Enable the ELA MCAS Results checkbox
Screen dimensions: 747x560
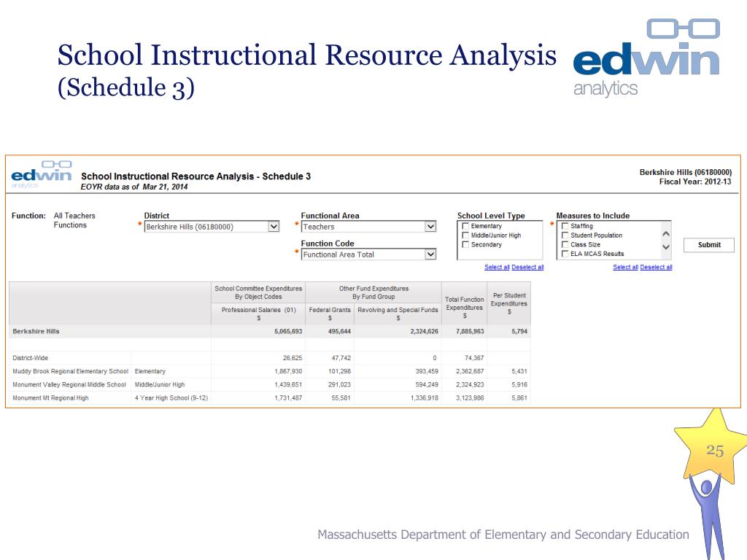click(x=565, y=253)
